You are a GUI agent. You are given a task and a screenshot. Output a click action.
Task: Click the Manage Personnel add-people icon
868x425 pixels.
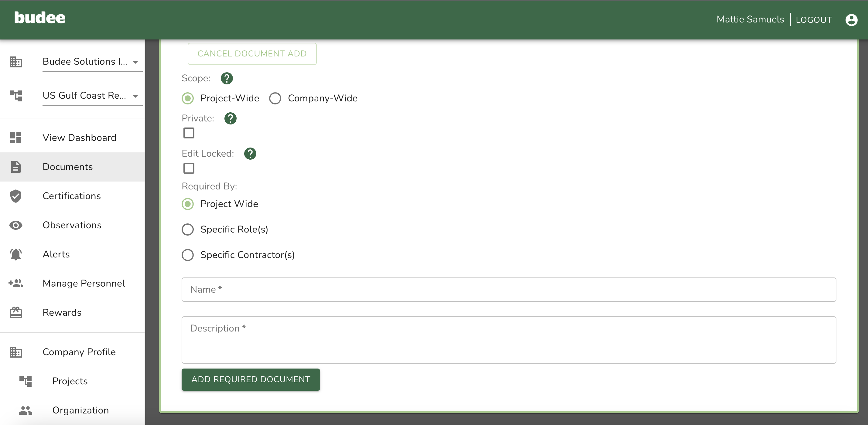point(16,283)
